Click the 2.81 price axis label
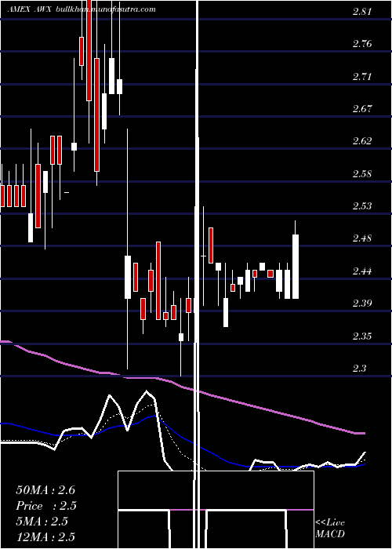Image resolution: width=392 pixels, height=549 pixels. click(x=362, y=12)
